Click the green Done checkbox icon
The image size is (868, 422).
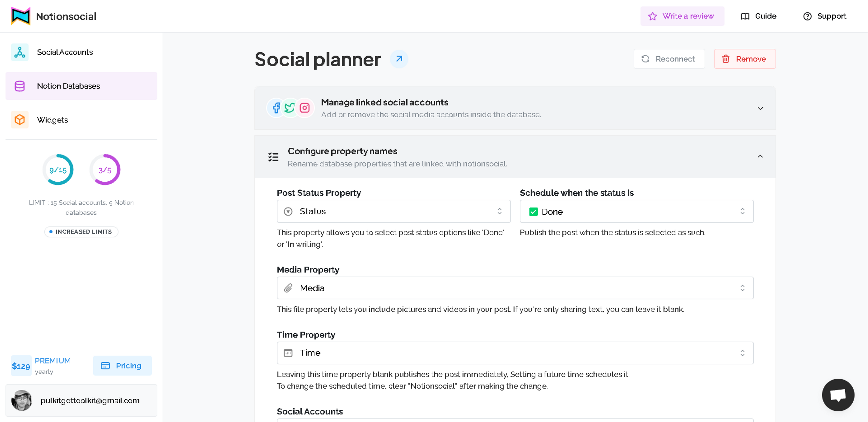click(533, 212)
